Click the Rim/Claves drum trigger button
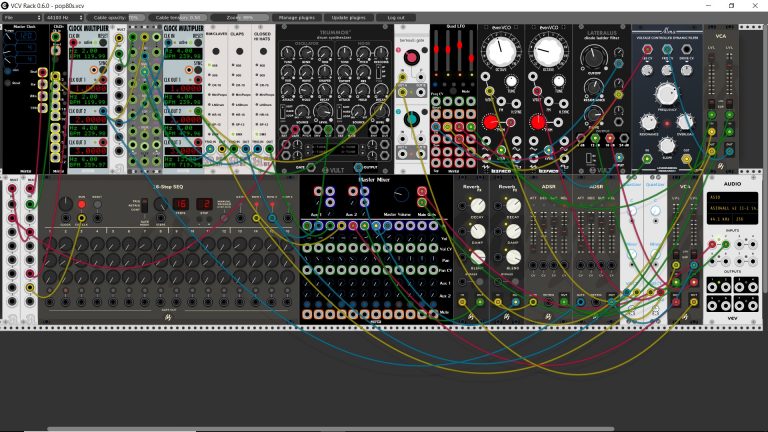The image size is (768, 432). 216,51
